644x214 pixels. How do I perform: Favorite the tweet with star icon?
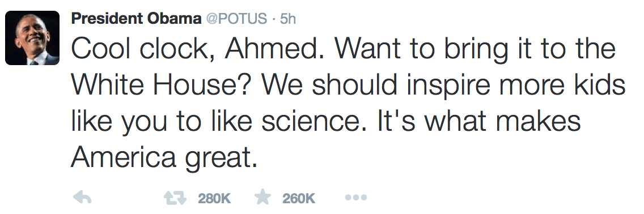click(x=263, y=198)
